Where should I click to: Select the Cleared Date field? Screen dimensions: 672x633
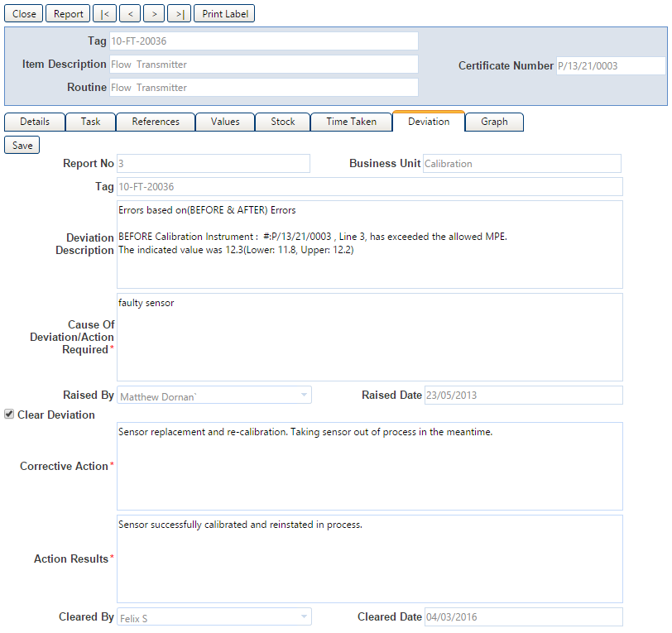524,616
